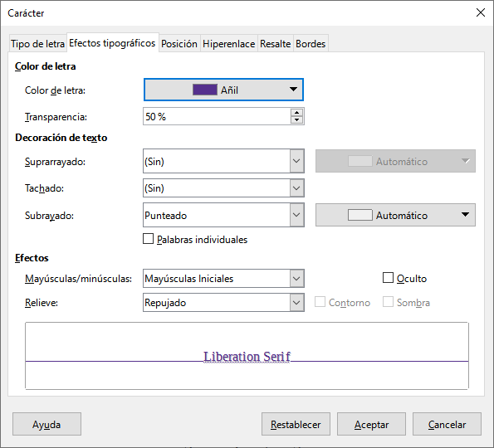Open the Subrayado color Automático dropdown
The image size is (494, 448).
(x=395, y=215)
